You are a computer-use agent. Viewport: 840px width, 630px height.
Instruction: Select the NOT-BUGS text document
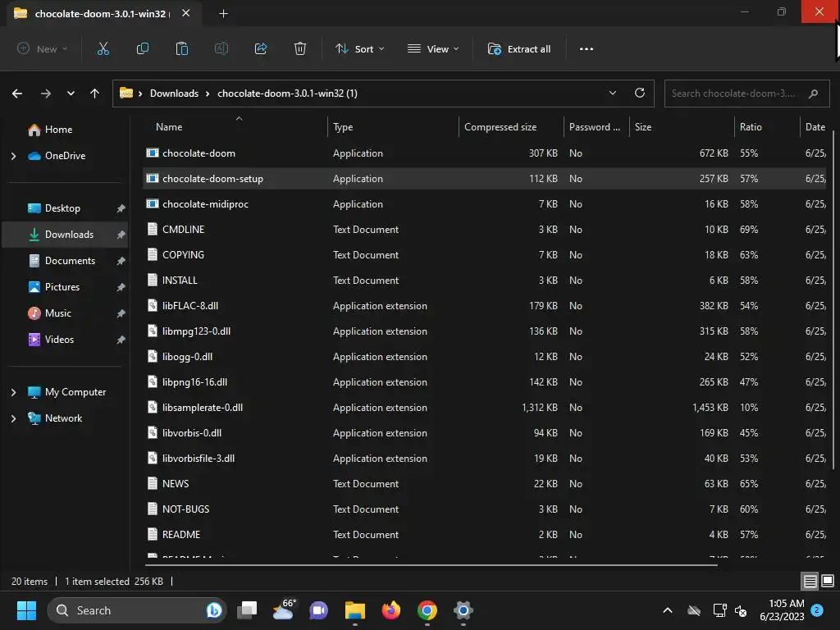[484, 509]
